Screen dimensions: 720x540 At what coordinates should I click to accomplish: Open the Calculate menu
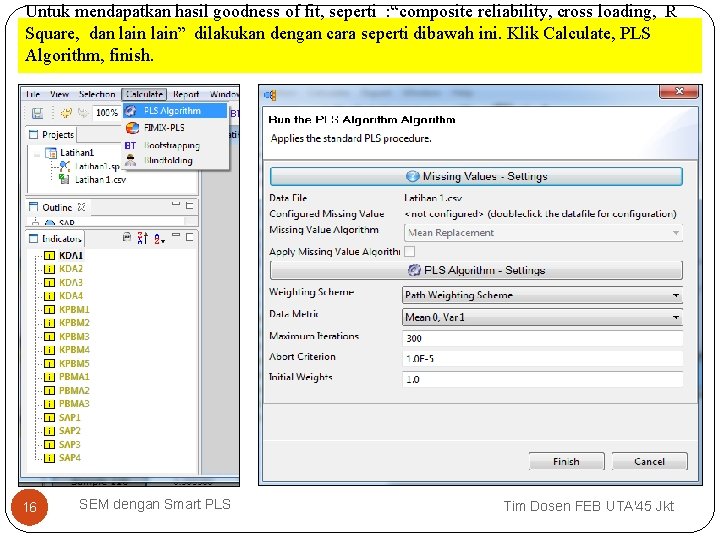tap(144, 94)
